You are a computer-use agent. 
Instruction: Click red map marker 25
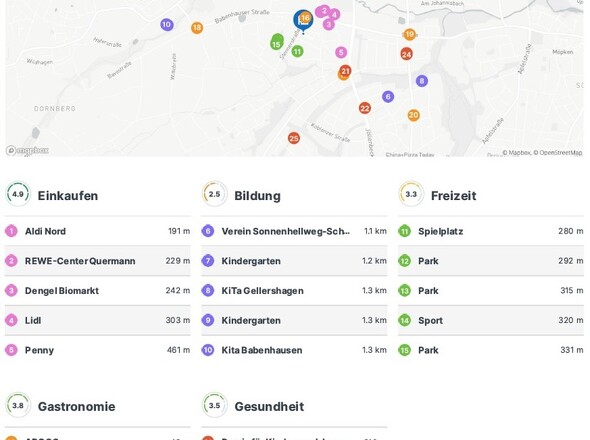293,138
